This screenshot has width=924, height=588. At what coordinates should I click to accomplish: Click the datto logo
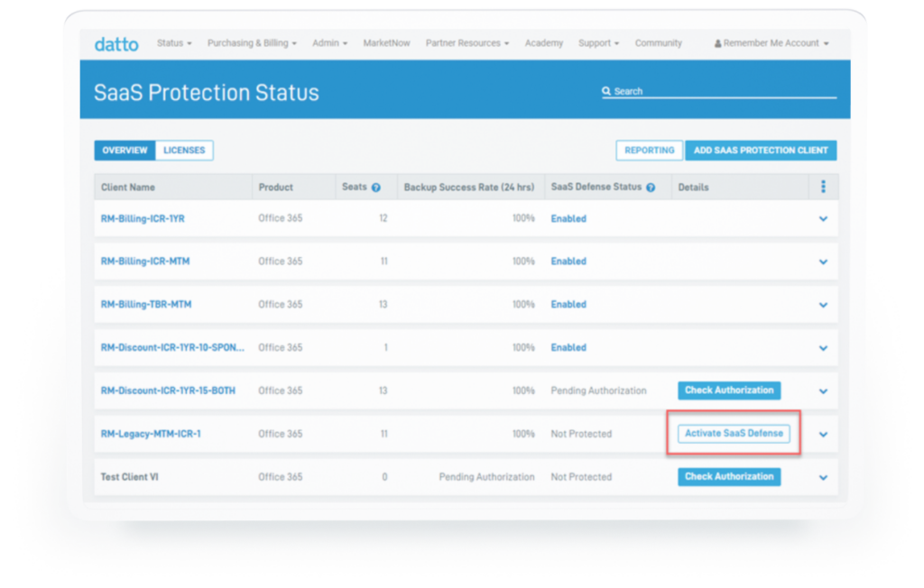click(116, 42)
